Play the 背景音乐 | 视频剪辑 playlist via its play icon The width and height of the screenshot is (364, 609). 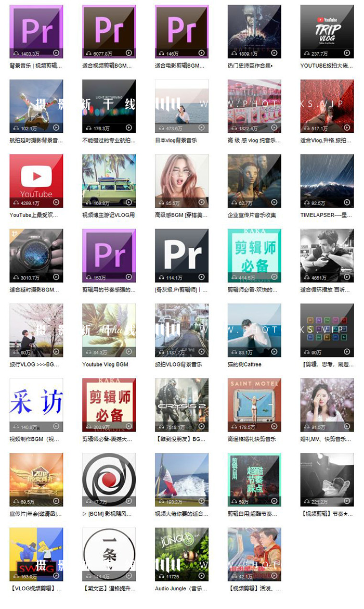pyautogui.click(x=56, y=53)
